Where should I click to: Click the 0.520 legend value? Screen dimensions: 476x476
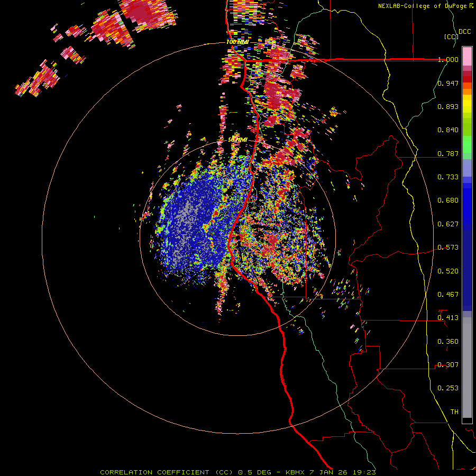click(x=448, y=271)
